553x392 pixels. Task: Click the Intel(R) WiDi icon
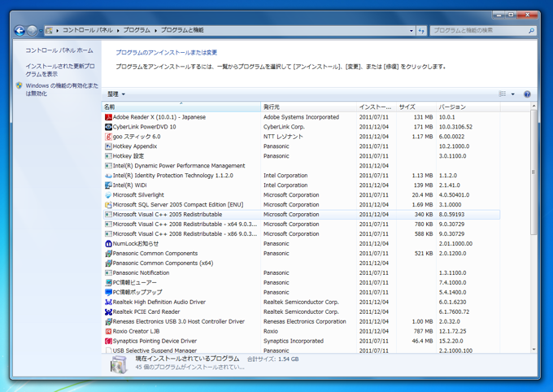[x=108, y=185]
